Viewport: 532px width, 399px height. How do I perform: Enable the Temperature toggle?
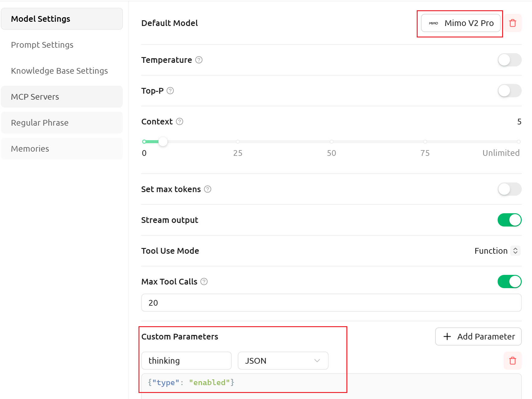pyautogui.click(x=509, y=60)
